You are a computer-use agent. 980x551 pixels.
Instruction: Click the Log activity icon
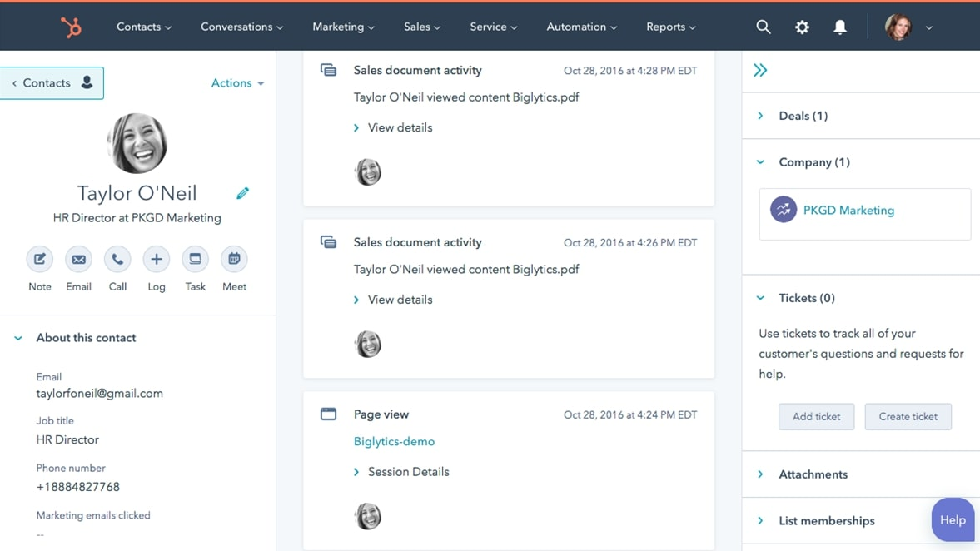pyautogui.click(x=156, y=259)
